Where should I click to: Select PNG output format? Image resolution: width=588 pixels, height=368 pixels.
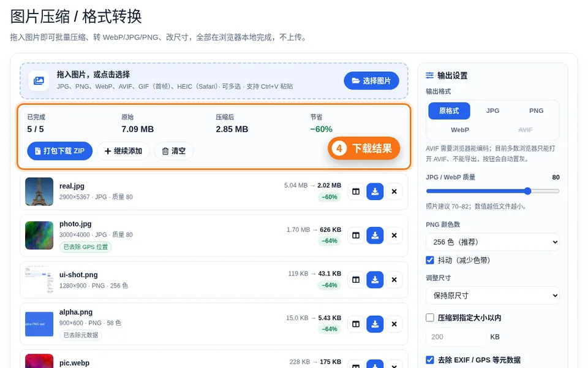(x=536, y=111)
